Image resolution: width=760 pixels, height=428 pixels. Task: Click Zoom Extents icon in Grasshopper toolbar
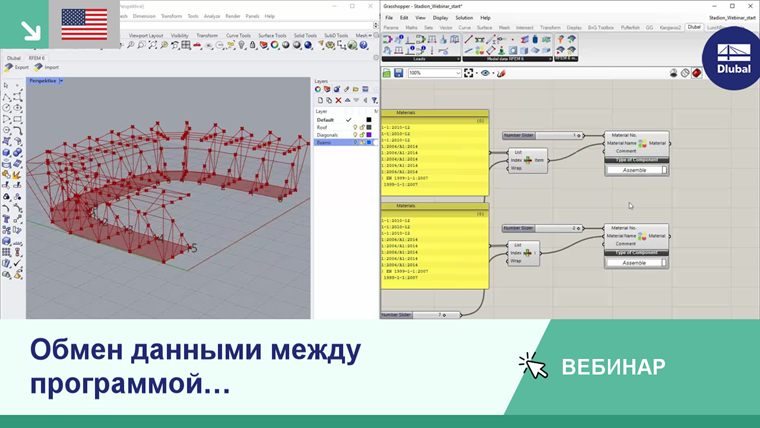pos(468,73)
